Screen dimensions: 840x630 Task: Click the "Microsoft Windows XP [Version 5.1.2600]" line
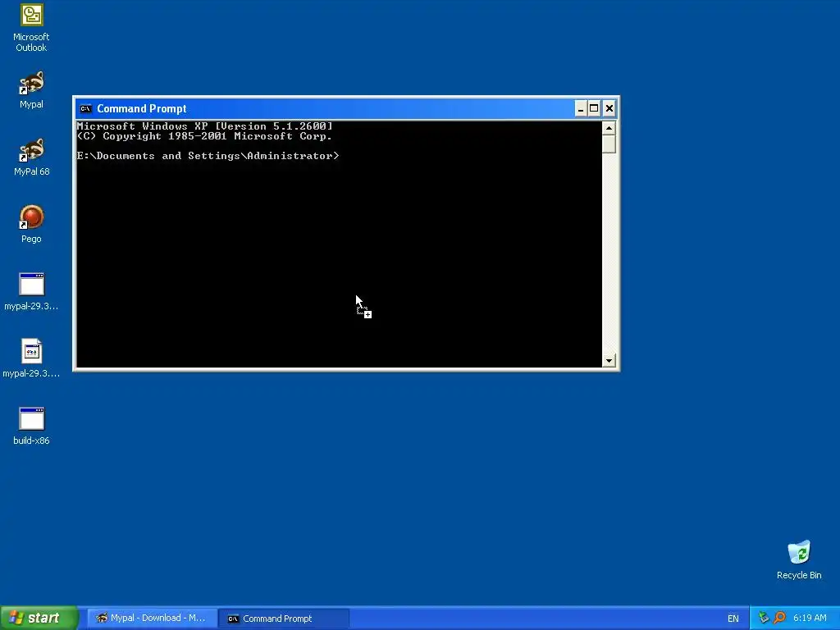tap(204, 126)
